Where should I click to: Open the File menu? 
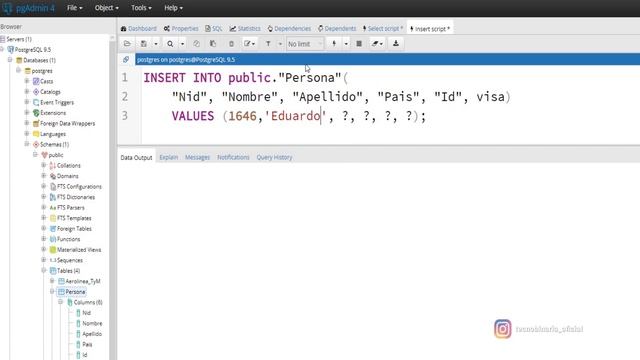[74, 8]
